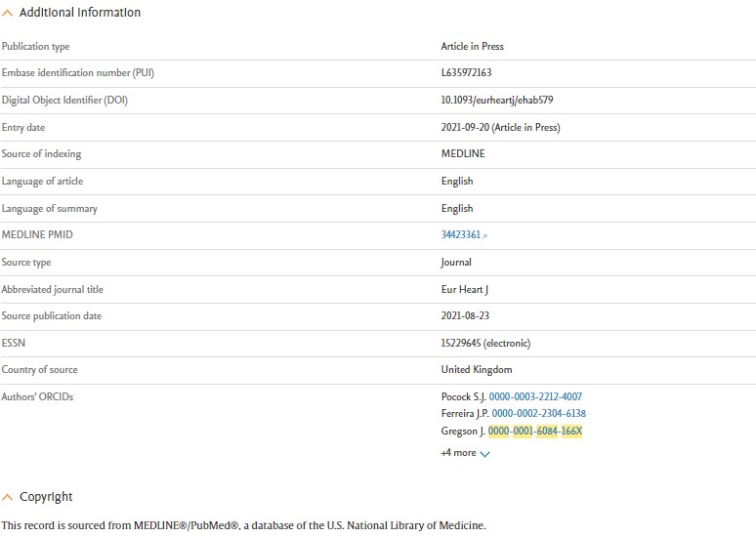
Task: Click the chevron icon beside Copyright
Action: point(8,497)
